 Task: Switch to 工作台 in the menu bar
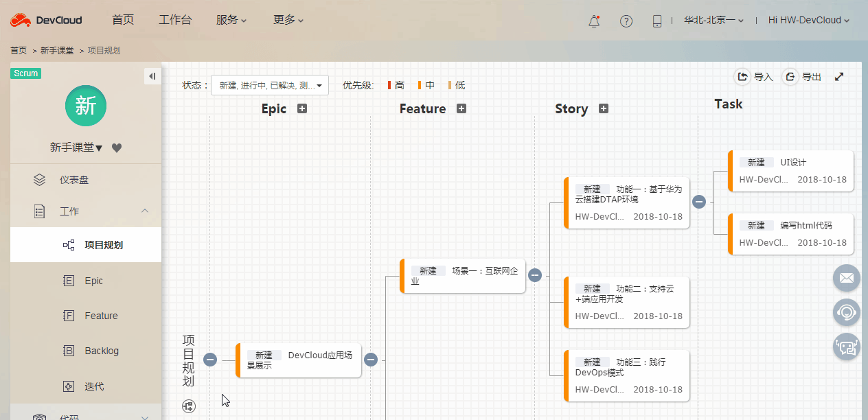pyautogui.click(x=175, y=20)
